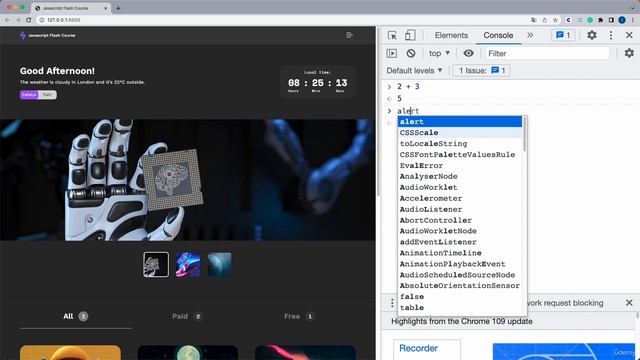The height and width of the screenshot is (360, 640).
Task: Open a new browser tab
Action: click(118, 8)
